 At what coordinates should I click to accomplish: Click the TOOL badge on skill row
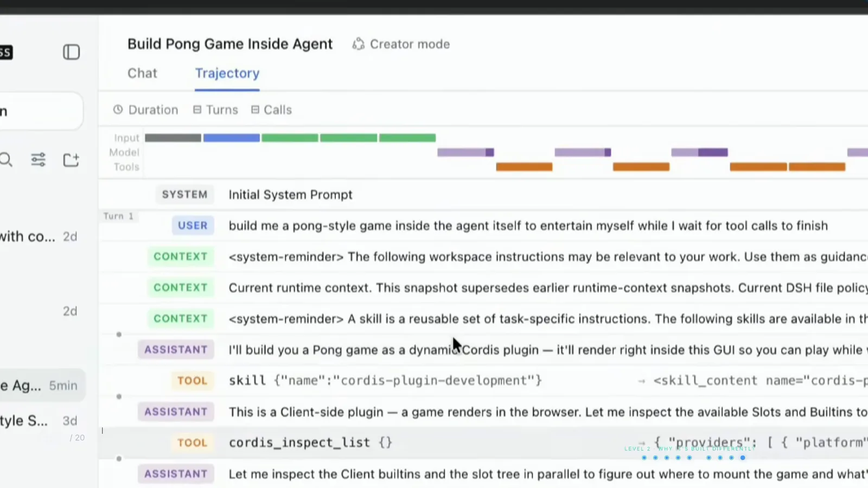pyautogui.click(x=193, y=381)
